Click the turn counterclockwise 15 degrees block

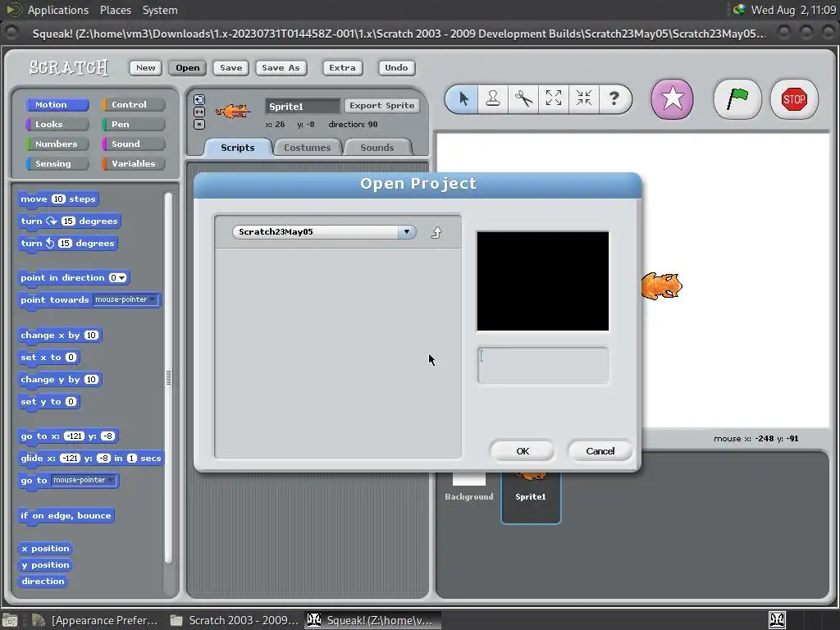[67, 243]
